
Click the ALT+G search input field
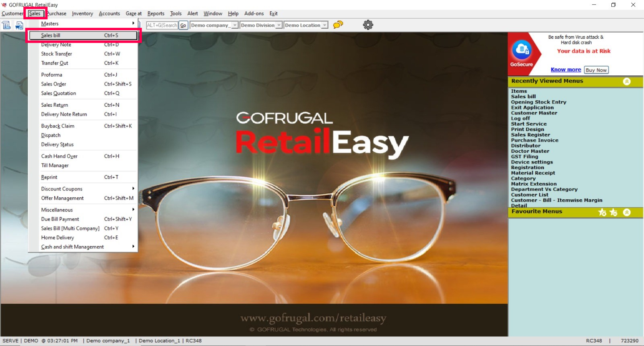click(162, 25)
